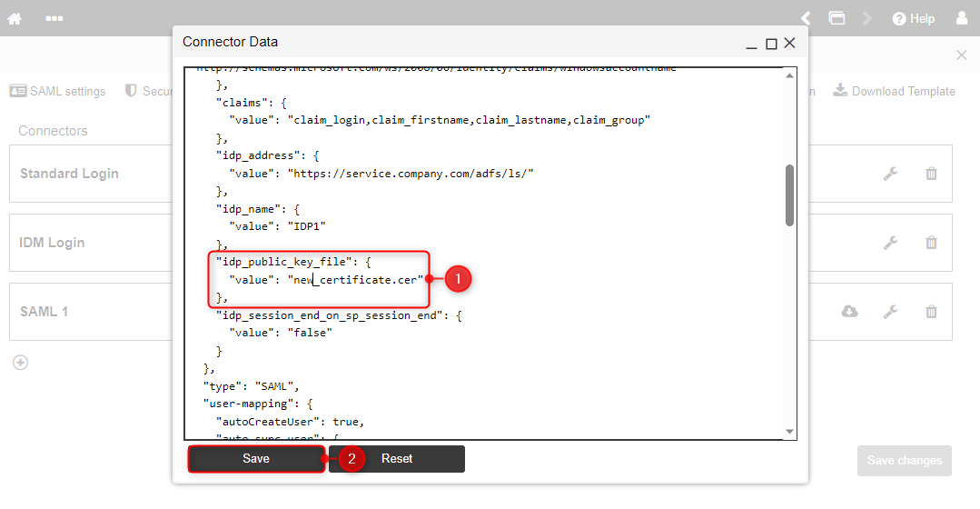Edit Standard Login with wrench icon

[891, 174]
